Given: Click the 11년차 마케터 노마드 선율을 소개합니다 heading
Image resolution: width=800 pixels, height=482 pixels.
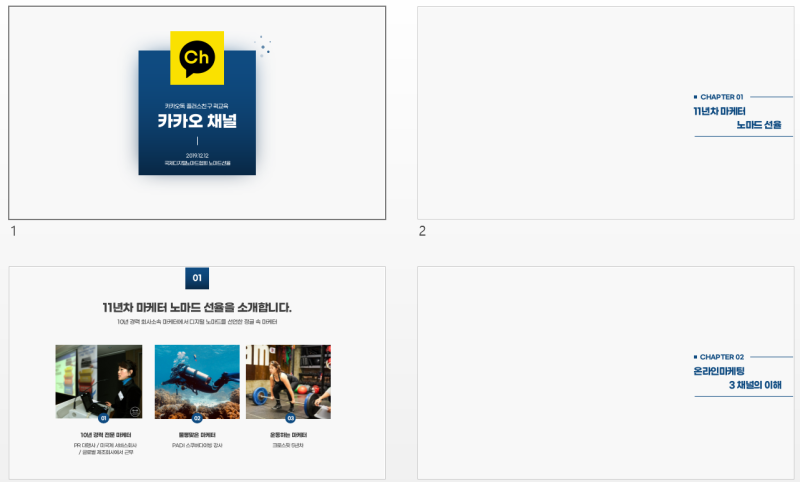Looking at the screenshot, I should pyautogui.click(x=197, y=308).
